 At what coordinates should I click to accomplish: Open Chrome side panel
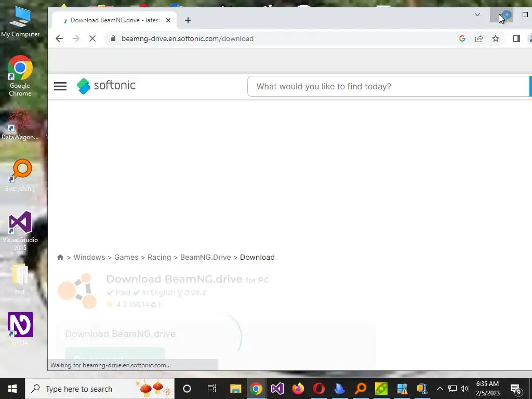point(516,38)
